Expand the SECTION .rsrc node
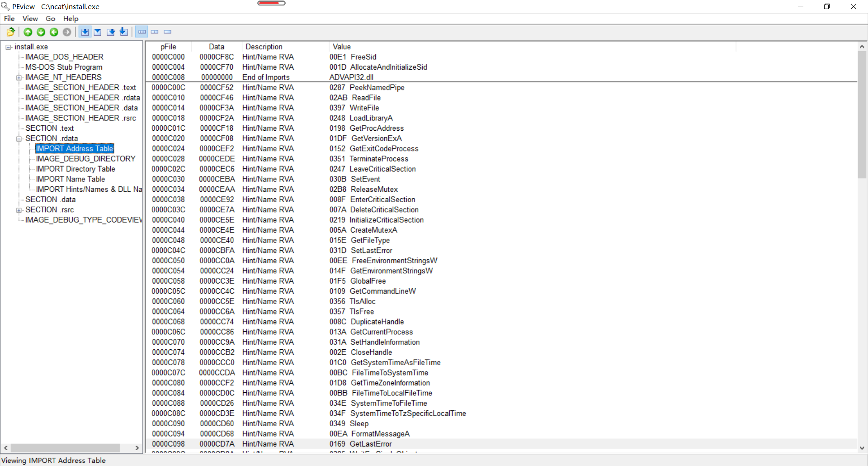 pyautogui.click(x=19, y=210)
